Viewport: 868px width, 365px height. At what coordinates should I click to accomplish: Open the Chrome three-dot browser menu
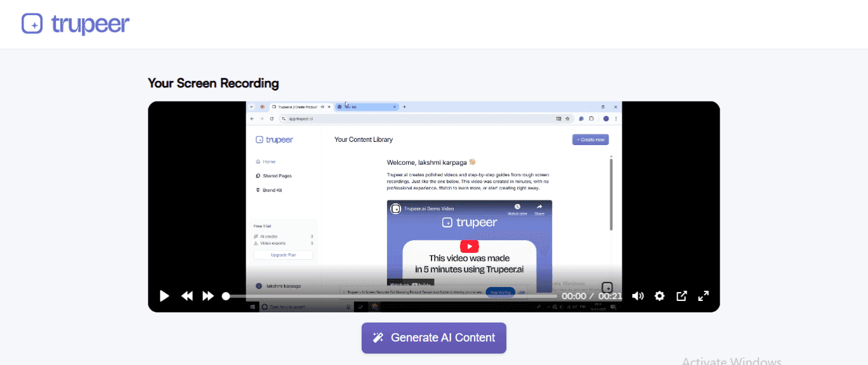615,118
